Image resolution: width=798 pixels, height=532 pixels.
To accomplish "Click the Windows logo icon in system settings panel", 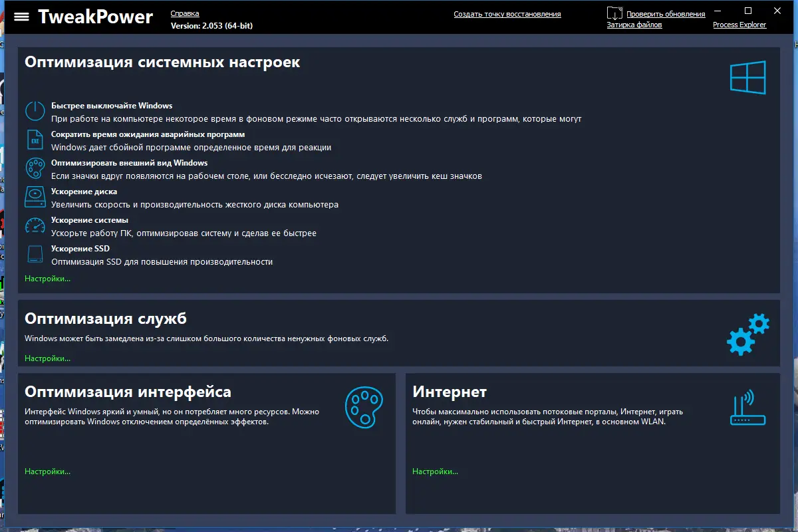I will click(747, 76).
